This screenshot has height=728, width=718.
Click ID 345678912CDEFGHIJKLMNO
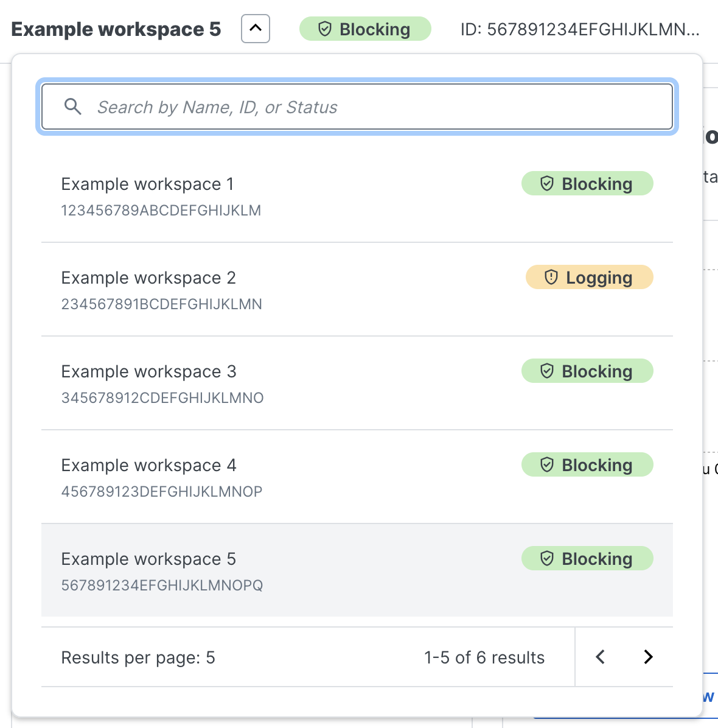(162, 398)
